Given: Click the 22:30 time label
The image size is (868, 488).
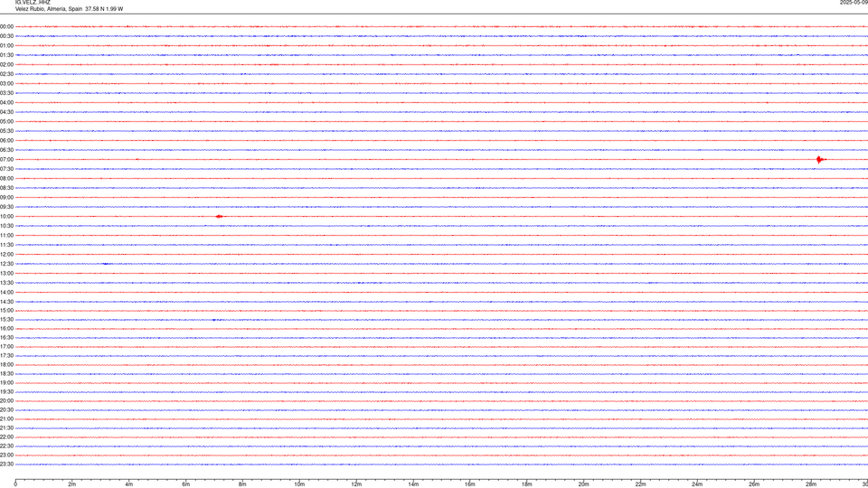Looking at the screenshot, I should click(6, 446).
